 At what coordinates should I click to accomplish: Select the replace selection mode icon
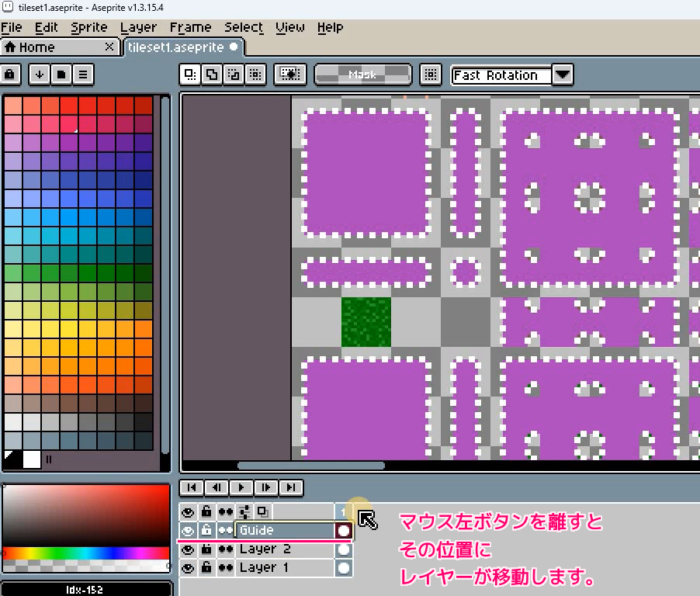189,74
